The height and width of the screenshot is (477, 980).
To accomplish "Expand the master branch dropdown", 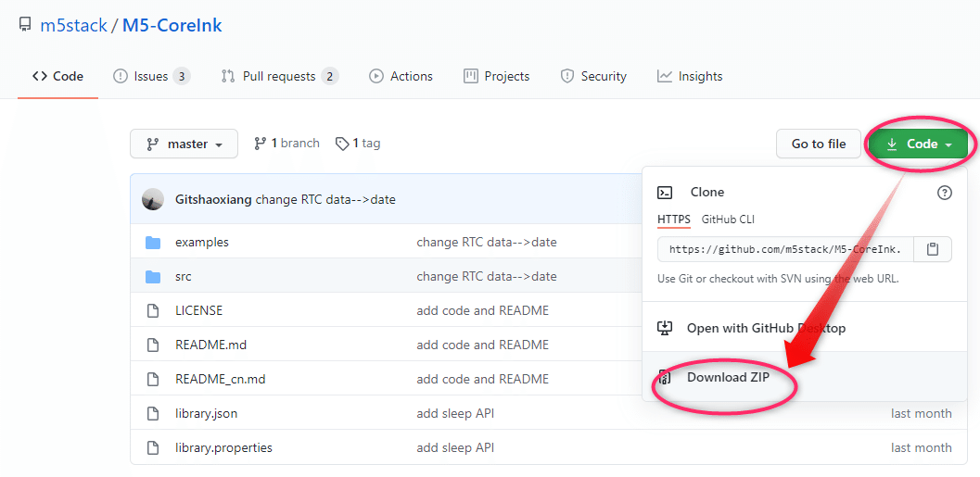I will pyautogui.click(x=184, y=144).
